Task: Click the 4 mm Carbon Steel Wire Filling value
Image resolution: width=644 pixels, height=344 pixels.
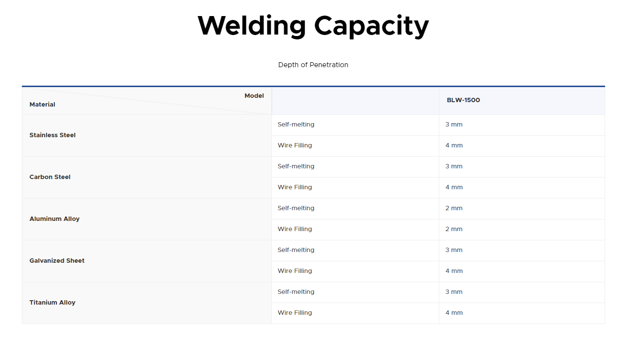Action: click(x=454, y=187)
